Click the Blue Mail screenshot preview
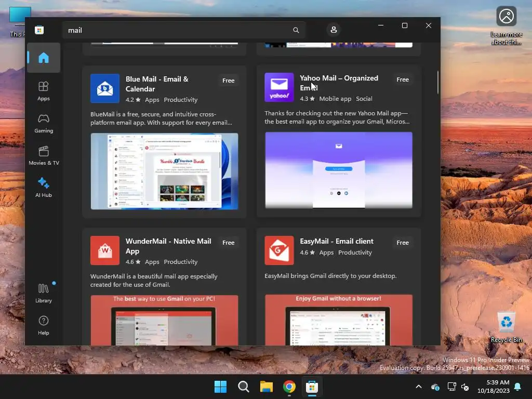Screen dimensions: 532x399 coord(164,171)
